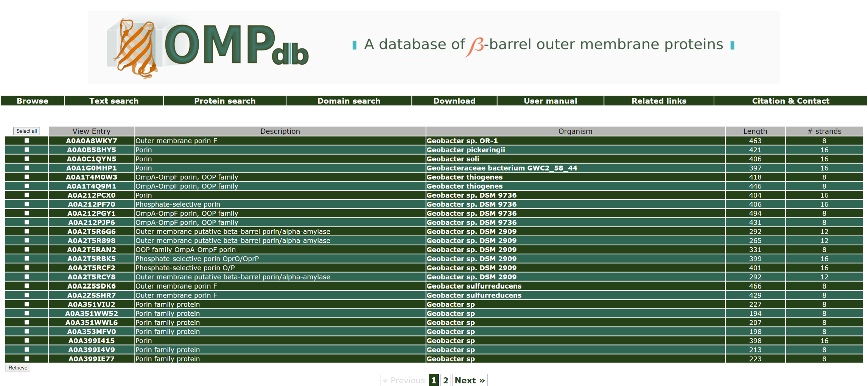Select the checkbox for A0A1G0MHP1
The width and height of the screenshot is (868, 386).
[x=27, y=168]
